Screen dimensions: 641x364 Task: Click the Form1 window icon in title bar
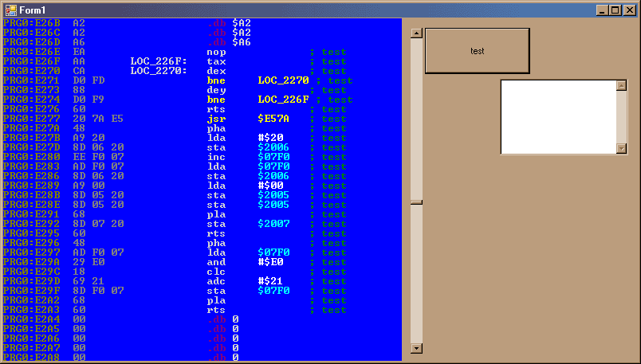[10, 10]
